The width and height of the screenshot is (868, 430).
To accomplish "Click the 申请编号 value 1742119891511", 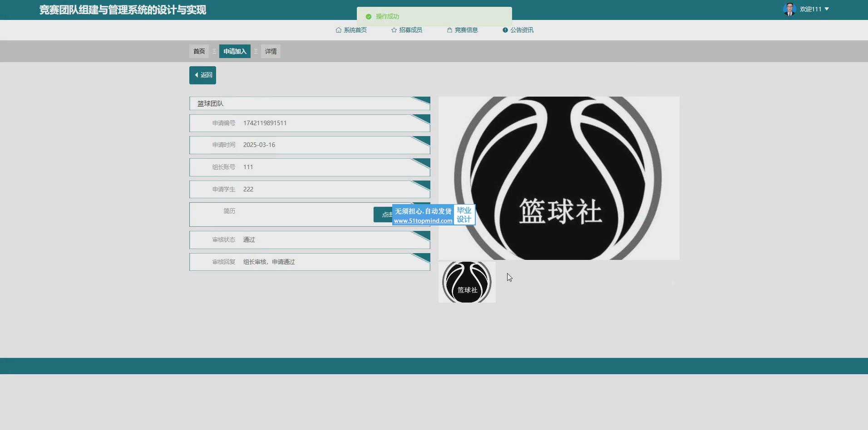I will [265, 123].
